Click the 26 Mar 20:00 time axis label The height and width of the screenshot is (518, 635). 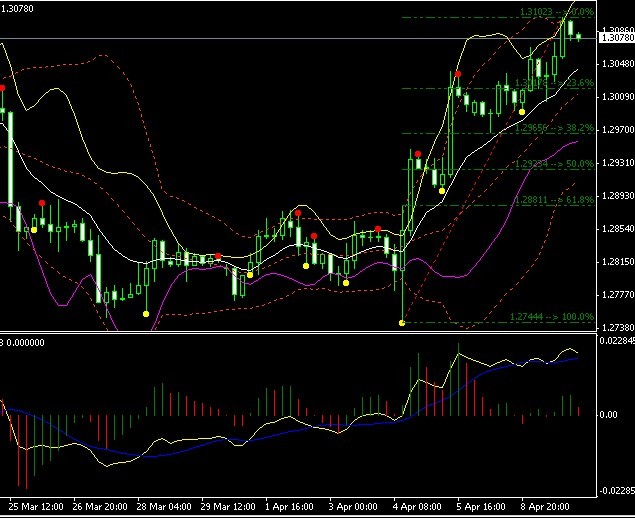click(x=100, y=507)
